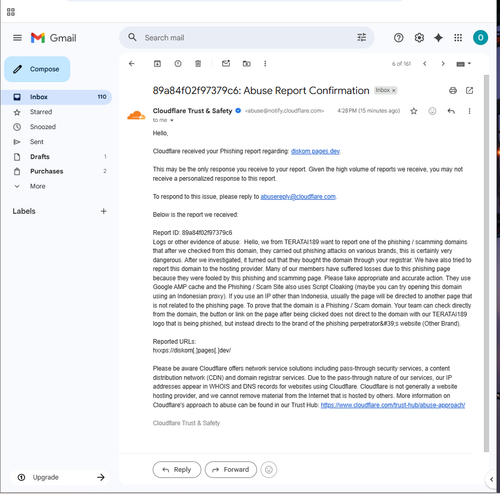Screen dimensions: 500x494
Task: Open message More options menu
Action: [x=469, y=111]
